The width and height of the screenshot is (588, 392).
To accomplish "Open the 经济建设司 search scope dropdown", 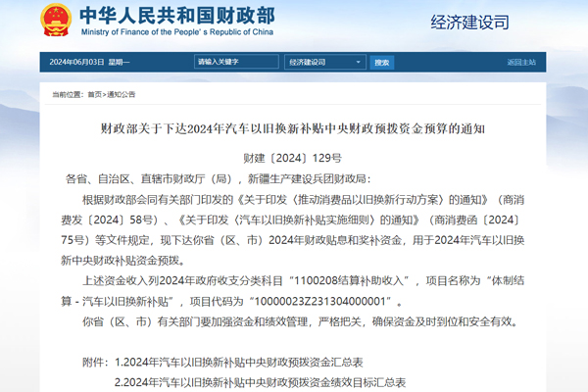I will (x=322, y=62).
